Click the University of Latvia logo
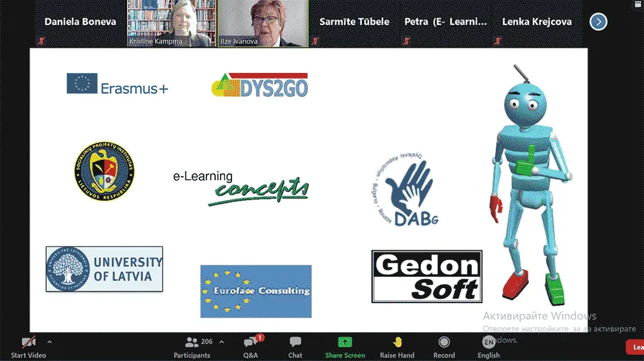This screenshot has height=361, width=644. click(x=104, y=269)
